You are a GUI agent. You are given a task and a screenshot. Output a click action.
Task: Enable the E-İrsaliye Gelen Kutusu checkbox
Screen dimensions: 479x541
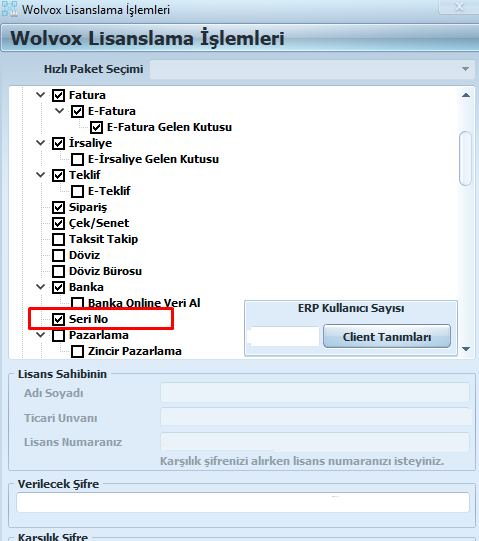tap(77, 159)
